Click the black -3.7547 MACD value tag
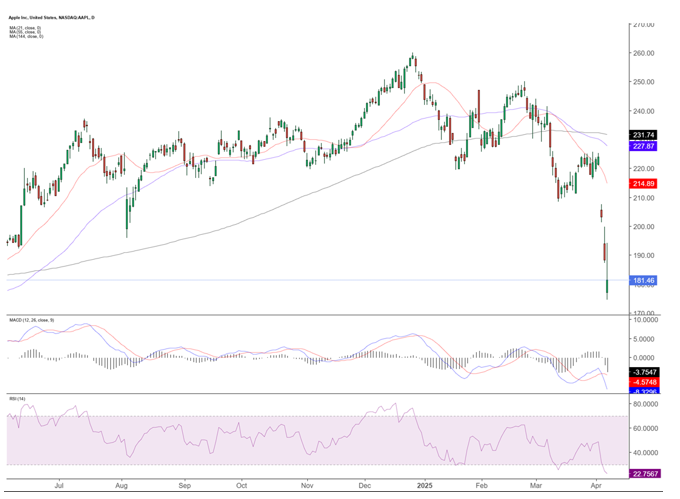 click(643, 371)
